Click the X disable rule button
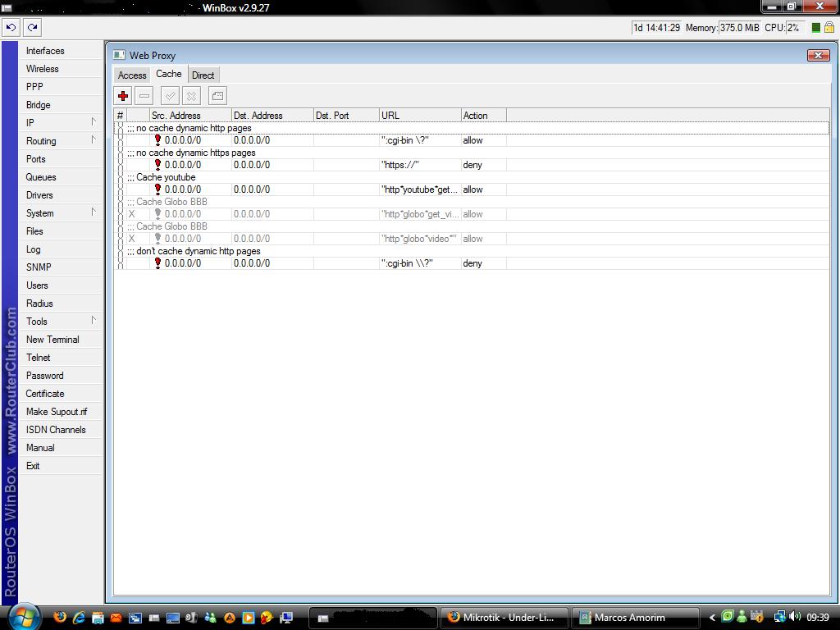This screenshot has height=630, width=840. [x=191, y=96]
